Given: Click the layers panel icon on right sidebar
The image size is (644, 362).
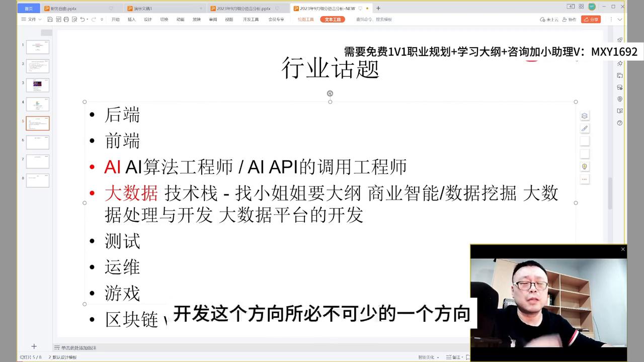Looking at the screenshot, I should pyautogui.click(x=585, y=116).
